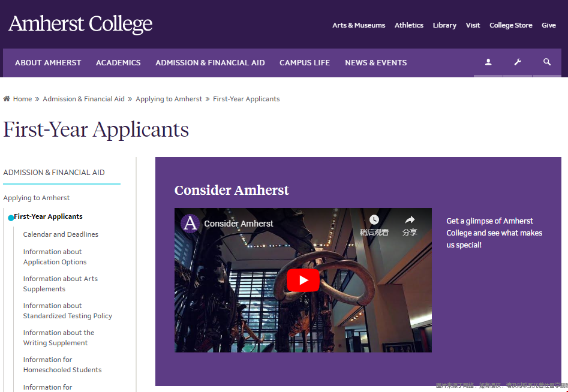Screen dimensions: 568x392
Task: Click Admission & Financial Aid breadcrumb
Action: (x=84, y=99)
